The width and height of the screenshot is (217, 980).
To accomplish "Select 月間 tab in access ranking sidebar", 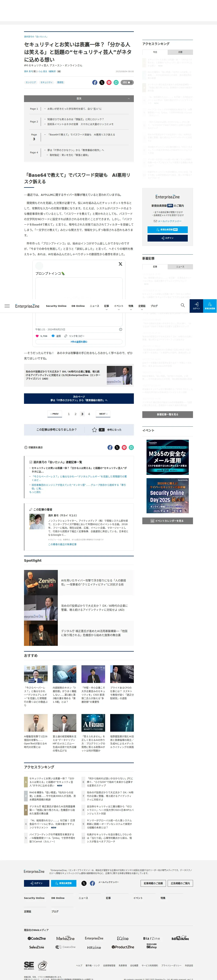I will (x=180, y=52).
